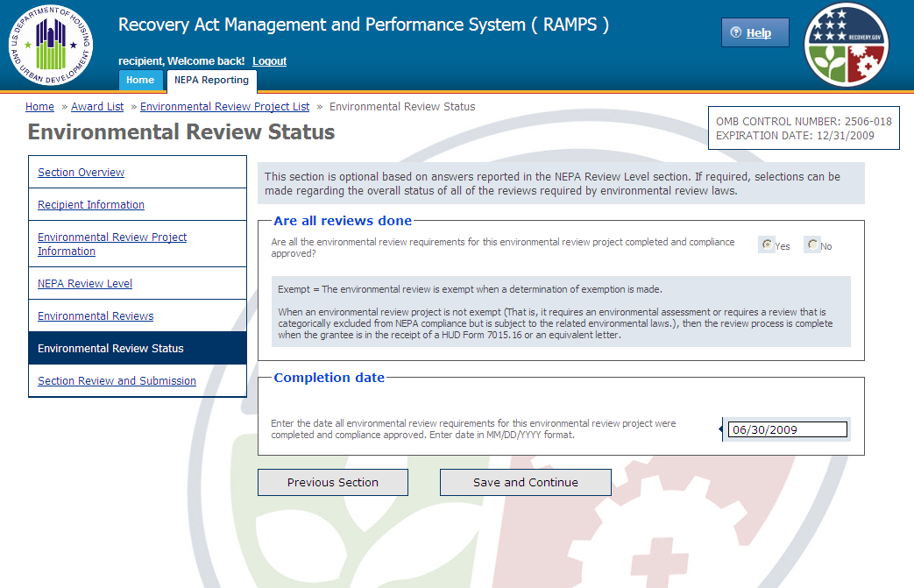
Task: Switch to the NEPA Reporting tab
Action: pos(211,80)
